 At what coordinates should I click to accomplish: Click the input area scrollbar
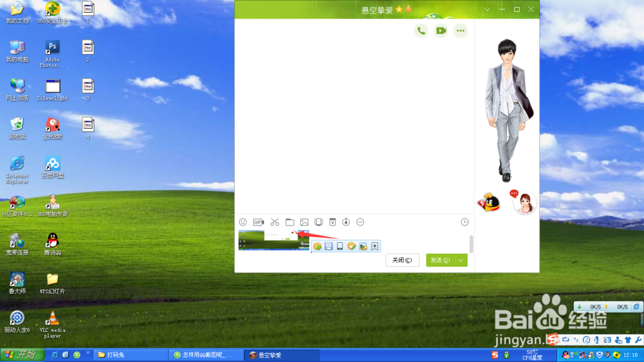click(x=471, y=244)
